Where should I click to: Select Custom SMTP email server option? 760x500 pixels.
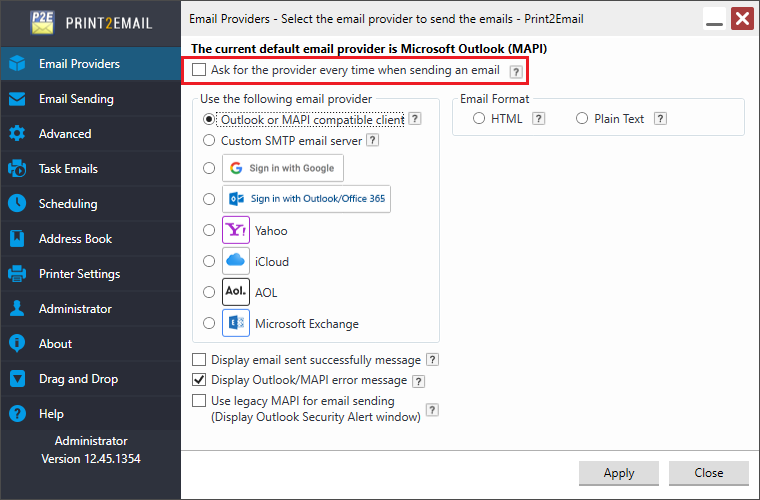(x=209, y=141)
